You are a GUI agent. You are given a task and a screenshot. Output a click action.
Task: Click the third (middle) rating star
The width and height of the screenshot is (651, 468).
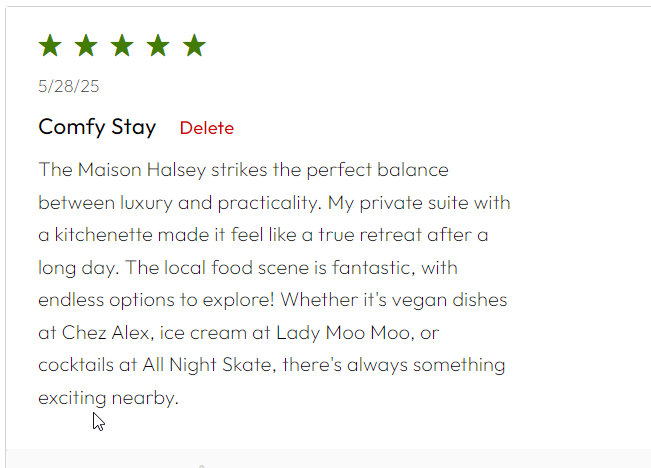(x=122, y=45)
